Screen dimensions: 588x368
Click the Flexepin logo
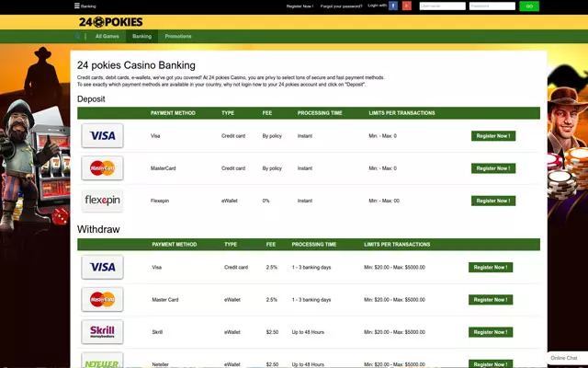(102, 201)
